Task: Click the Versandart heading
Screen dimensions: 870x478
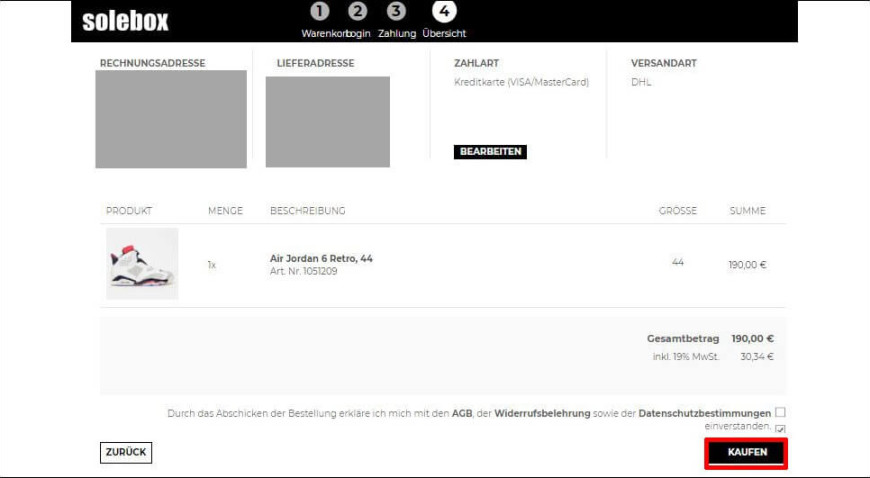Action: point(664,63)
